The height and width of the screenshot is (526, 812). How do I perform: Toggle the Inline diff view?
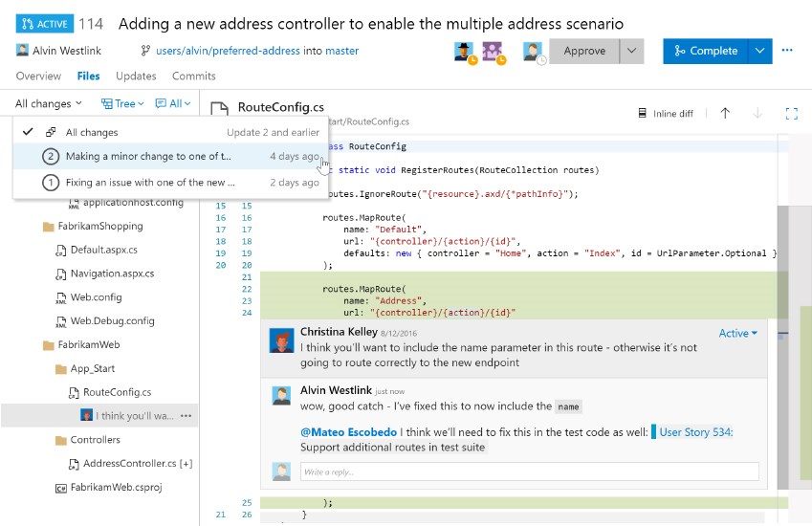coord(666,114)
